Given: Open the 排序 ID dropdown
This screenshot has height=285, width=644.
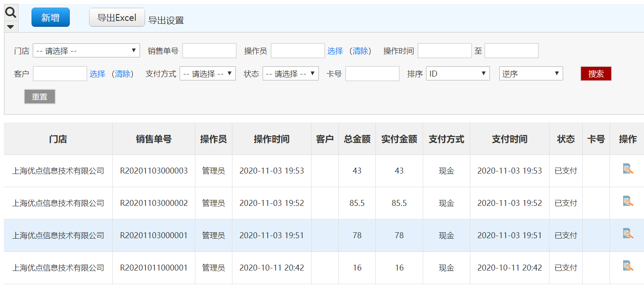Looking at the screenshot, I should (x=458, y=74).
